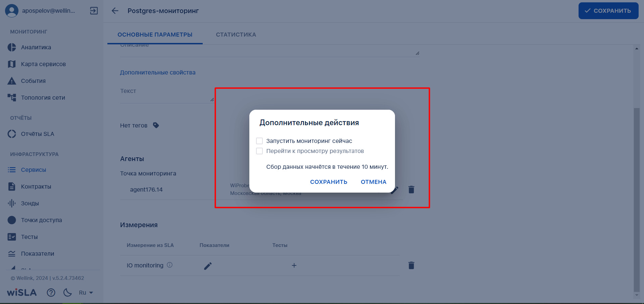Screen dimensions: 644x304
Task: Collapse the sidebar with the panel icon
Action: click(x=94, y=11)
